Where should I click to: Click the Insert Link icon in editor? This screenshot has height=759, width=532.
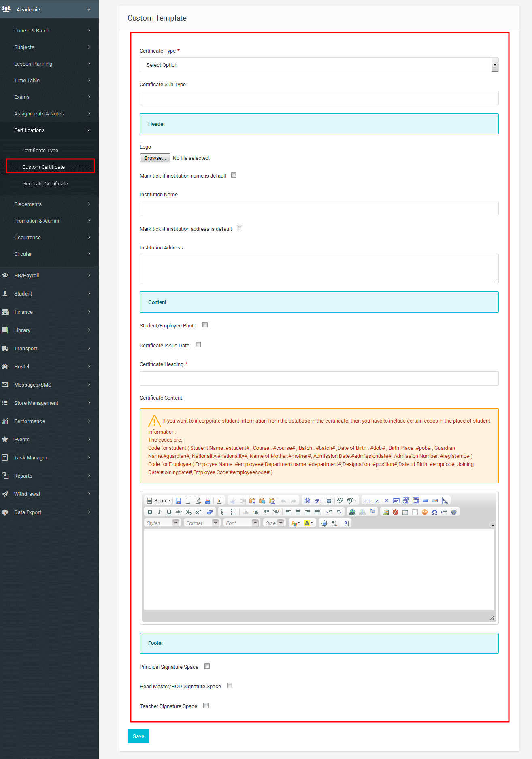(353, 512)
